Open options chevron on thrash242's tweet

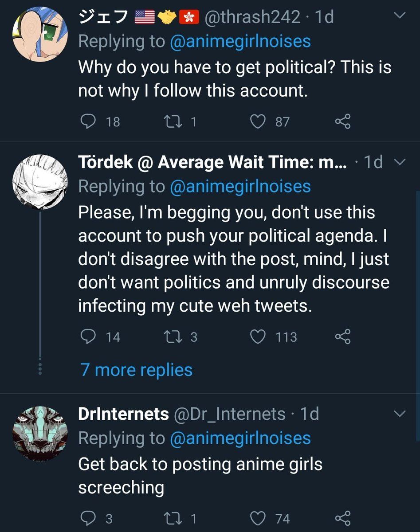pyautogui.click(x=400, y=16)
